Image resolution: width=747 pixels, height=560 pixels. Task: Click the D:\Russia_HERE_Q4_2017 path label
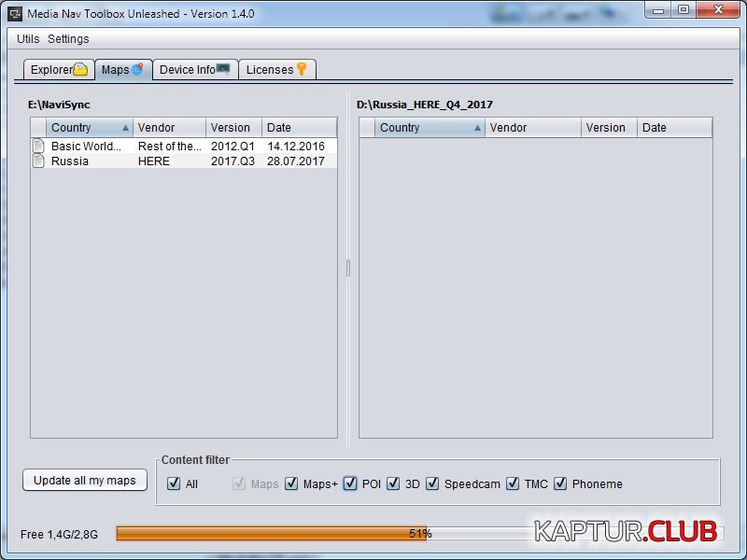click(x=425, y=105)
